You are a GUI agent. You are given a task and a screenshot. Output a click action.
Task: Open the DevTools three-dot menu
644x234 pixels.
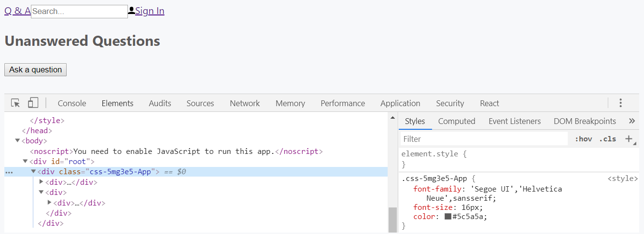click(x=621, y=103)
